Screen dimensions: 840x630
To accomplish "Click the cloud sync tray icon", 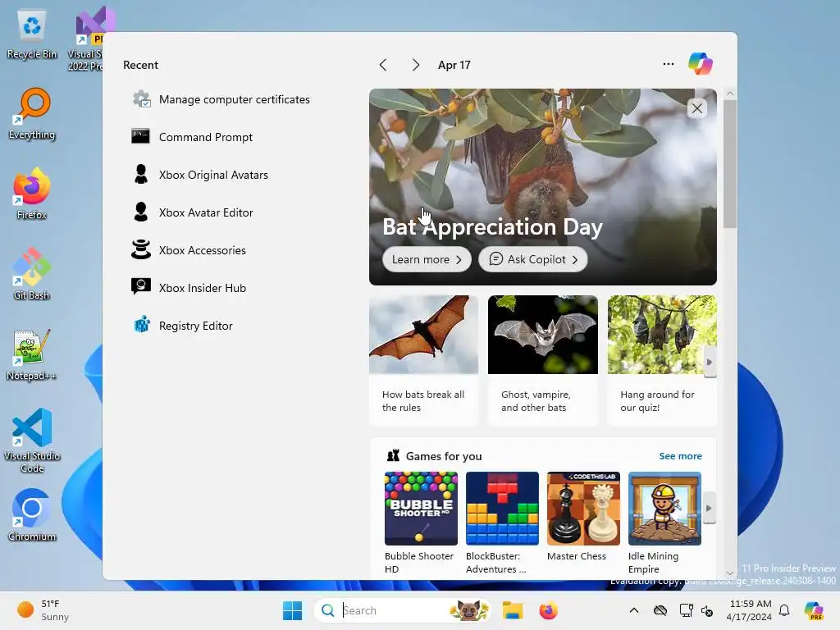I will [660, 610].
